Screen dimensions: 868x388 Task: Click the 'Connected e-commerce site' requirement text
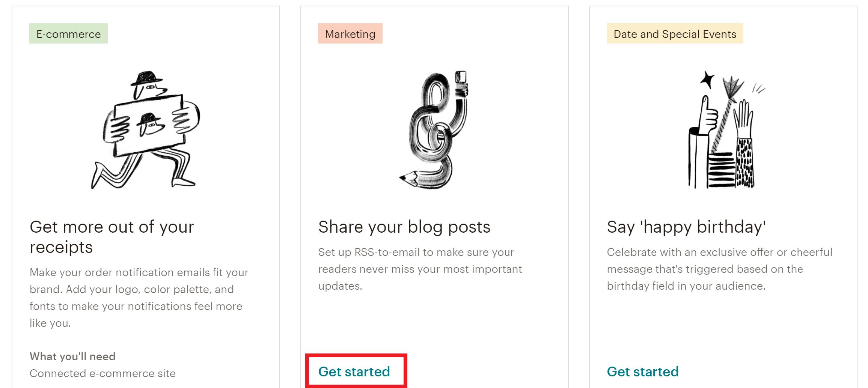102,373
